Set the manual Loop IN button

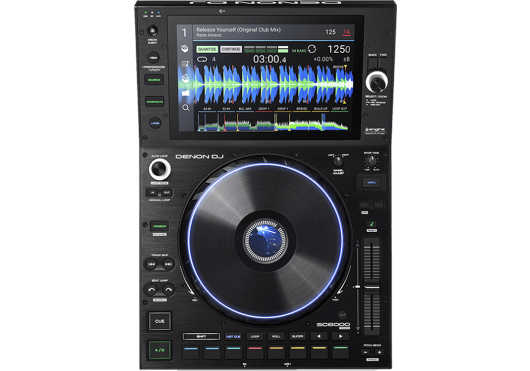point(152,193)
